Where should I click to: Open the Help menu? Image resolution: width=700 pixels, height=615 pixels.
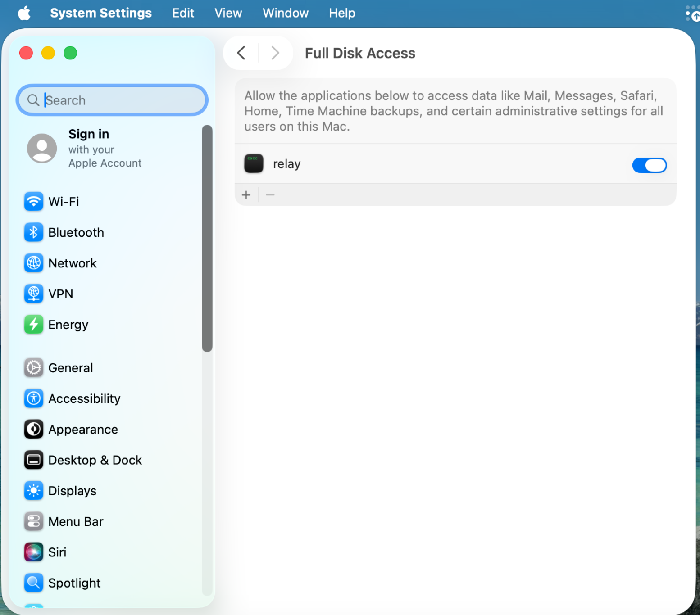(x=342, y=13)
